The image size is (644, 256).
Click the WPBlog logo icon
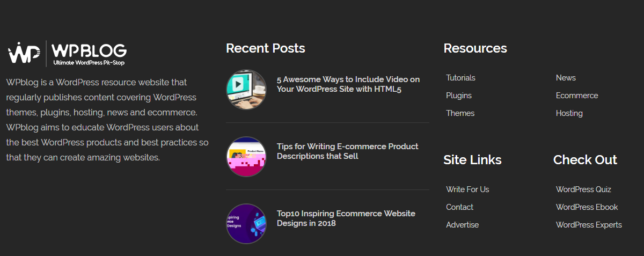coord(24,52)
